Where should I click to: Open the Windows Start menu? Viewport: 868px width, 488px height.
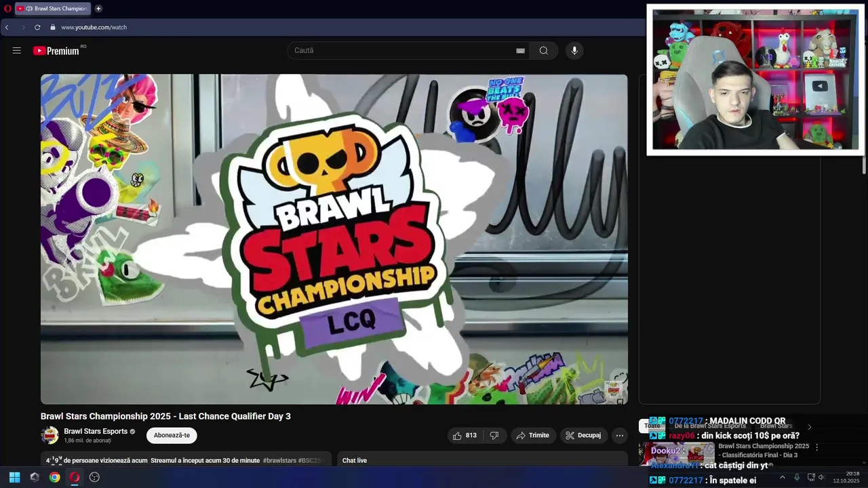coord(14,477)
